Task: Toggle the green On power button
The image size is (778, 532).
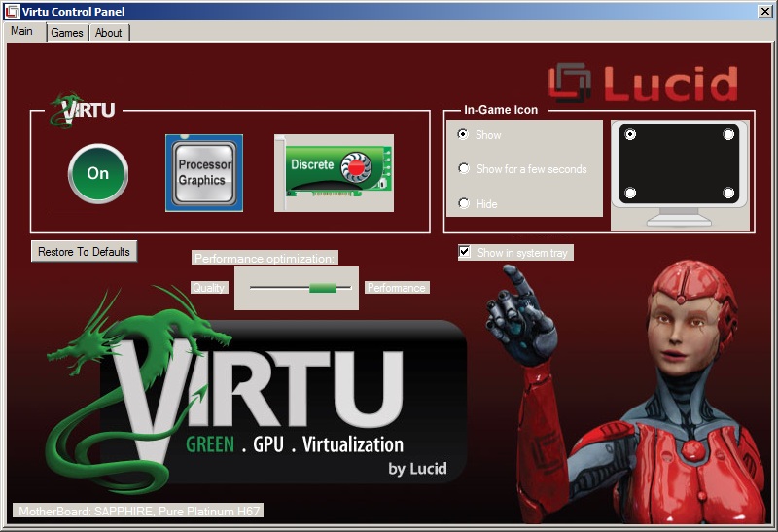Action: pyautogui.click(x=98, y=173)
